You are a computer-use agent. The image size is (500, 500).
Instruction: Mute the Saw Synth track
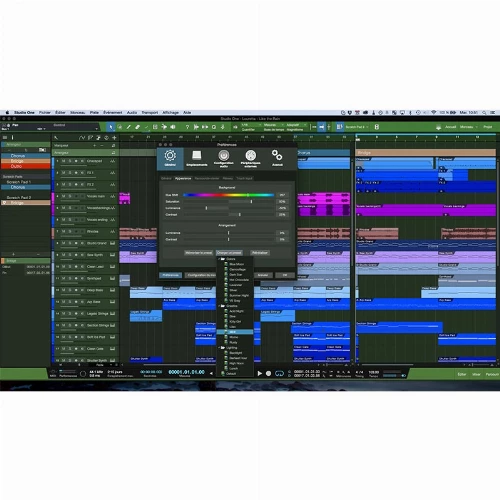63,255
